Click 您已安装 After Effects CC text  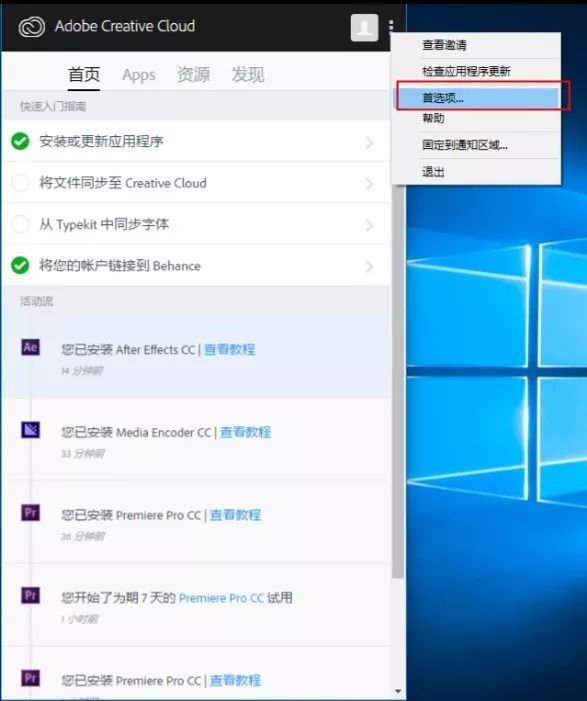click(x=128, y=350)
